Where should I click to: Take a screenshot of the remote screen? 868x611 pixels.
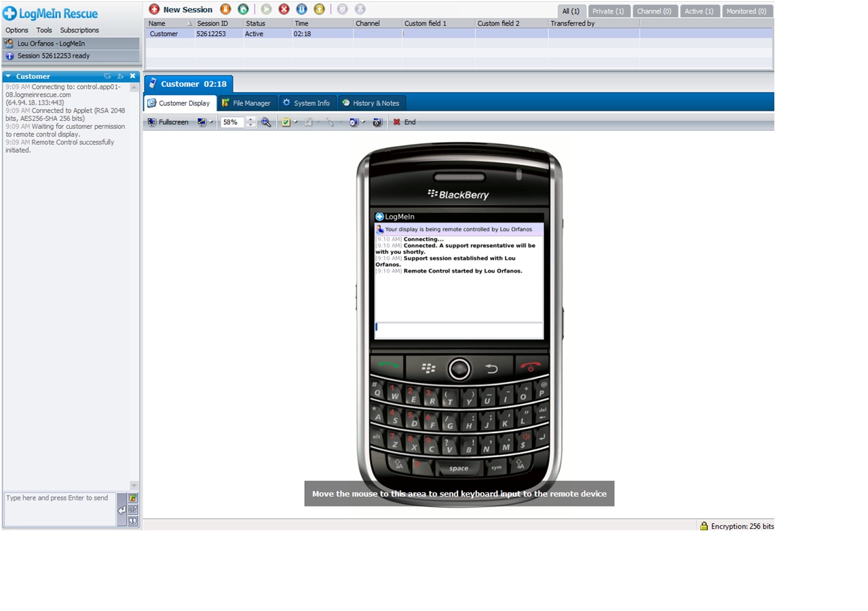377,122
